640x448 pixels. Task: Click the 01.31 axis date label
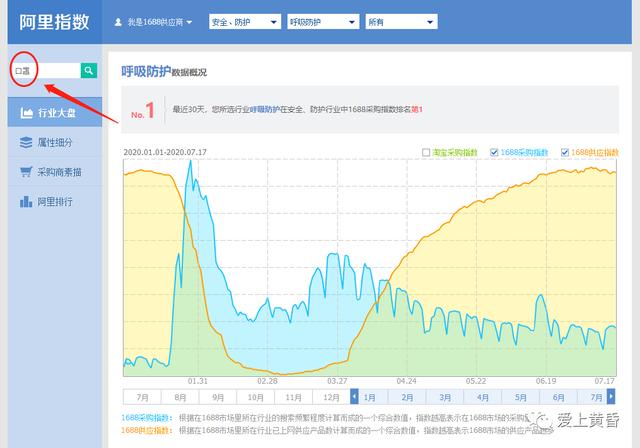coord(198,381)
